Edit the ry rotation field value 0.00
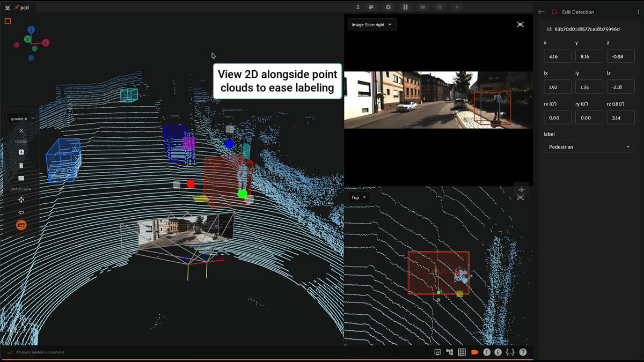Viewport: 644px width, 362px height. click(589, 117)
